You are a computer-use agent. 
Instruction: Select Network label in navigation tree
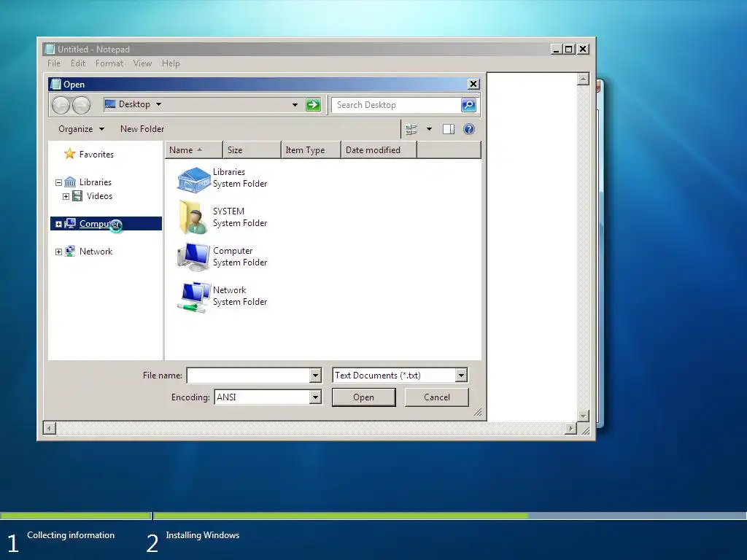pos(96,252)
